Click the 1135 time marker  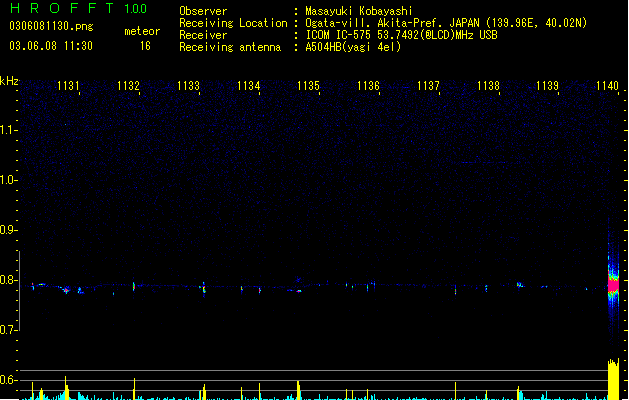pos(308,85)
